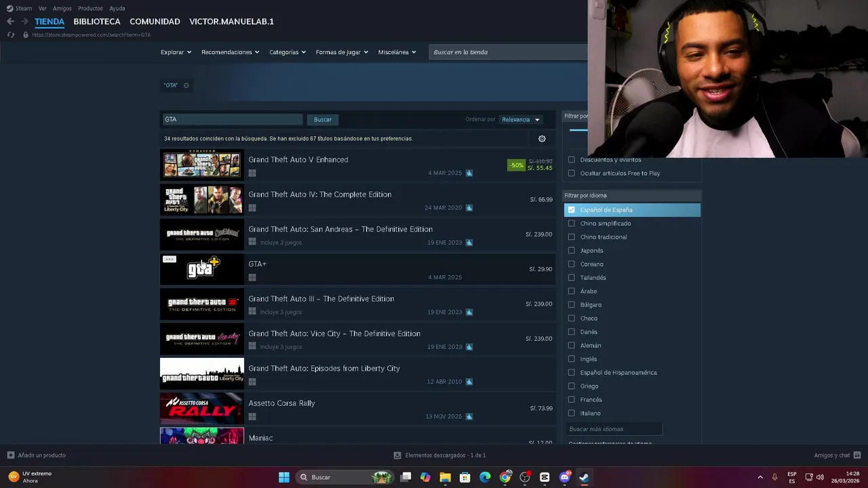
Task: Open Microsoft Store from the taskbar
Action: pyautogui.click(x=465, y=477)
